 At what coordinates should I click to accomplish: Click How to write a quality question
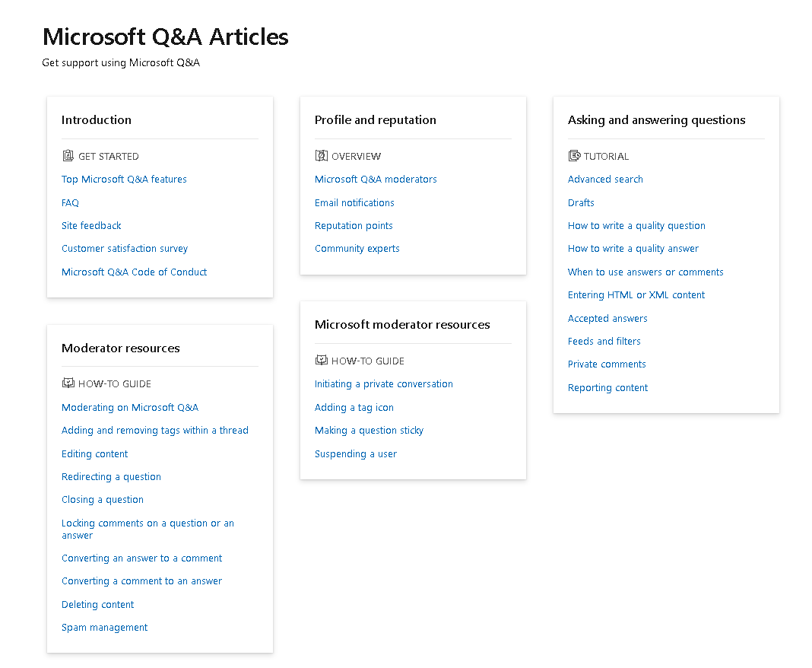[x=636, y=226]
